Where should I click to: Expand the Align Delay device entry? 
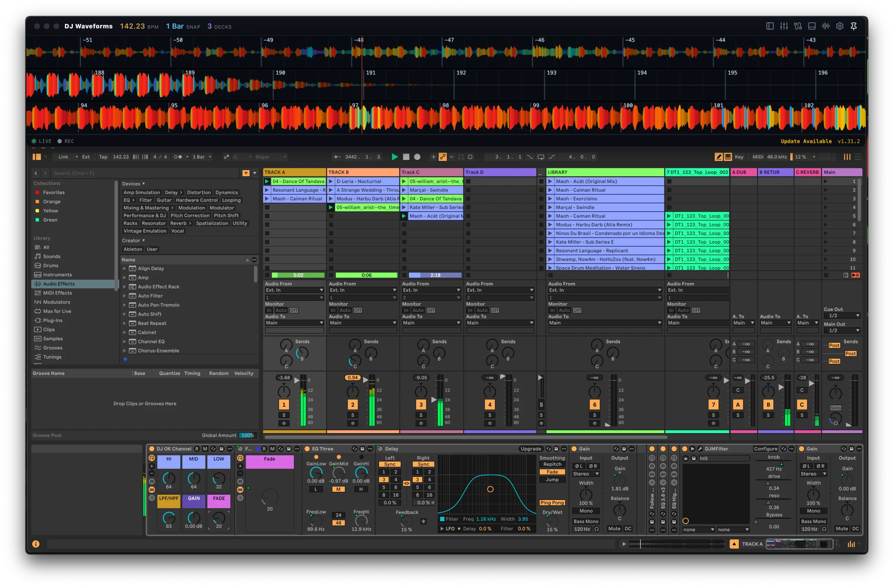point(124,269)
